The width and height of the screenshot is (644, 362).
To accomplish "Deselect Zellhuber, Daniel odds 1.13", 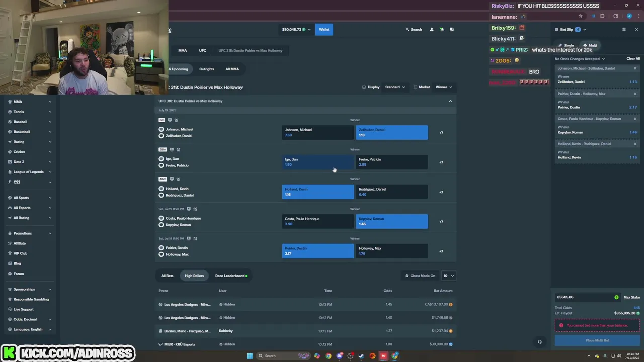I will [391, 132].
